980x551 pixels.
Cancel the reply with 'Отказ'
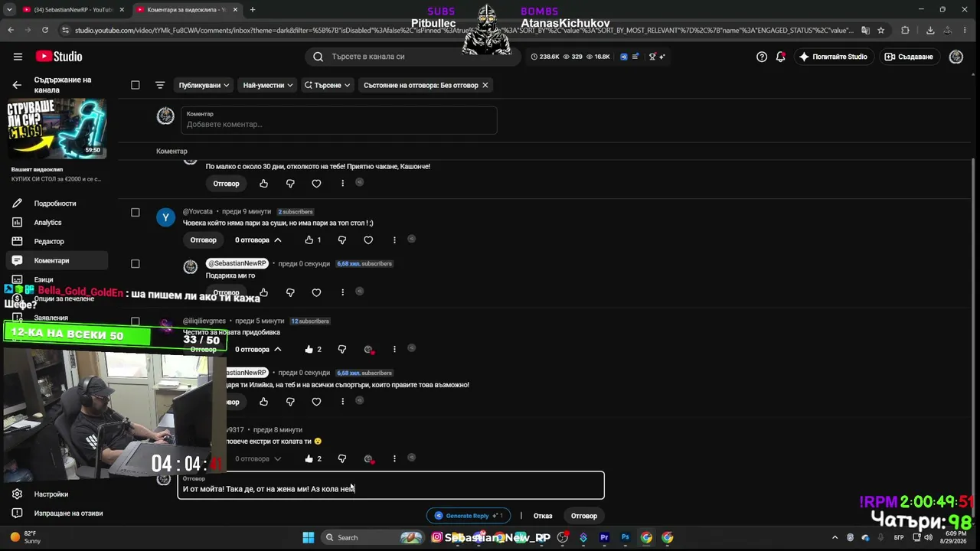click(543, 516)
